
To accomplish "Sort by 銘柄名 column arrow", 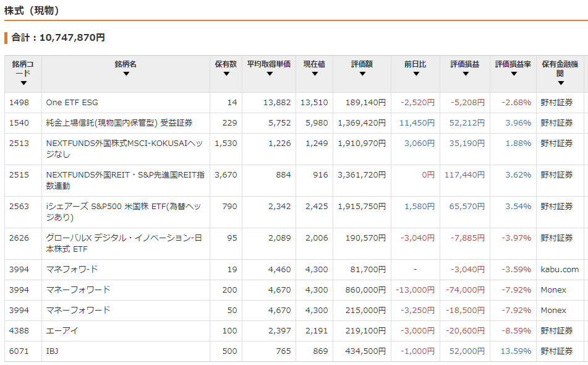I will point(126,74).
